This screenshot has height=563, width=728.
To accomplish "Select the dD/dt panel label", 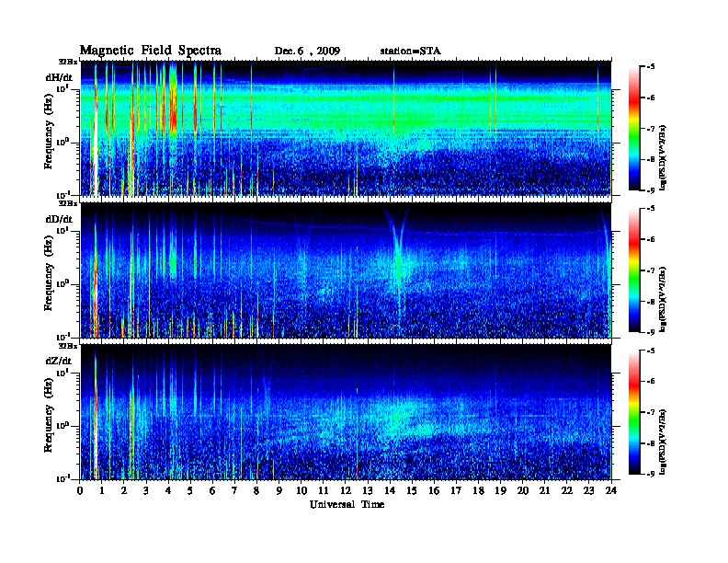I will (x=59, y=219).
